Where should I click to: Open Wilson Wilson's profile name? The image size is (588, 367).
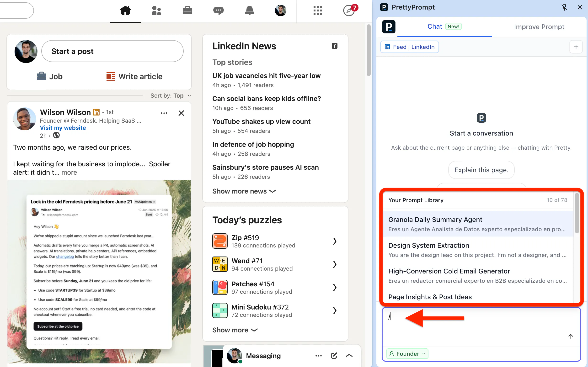65,112
